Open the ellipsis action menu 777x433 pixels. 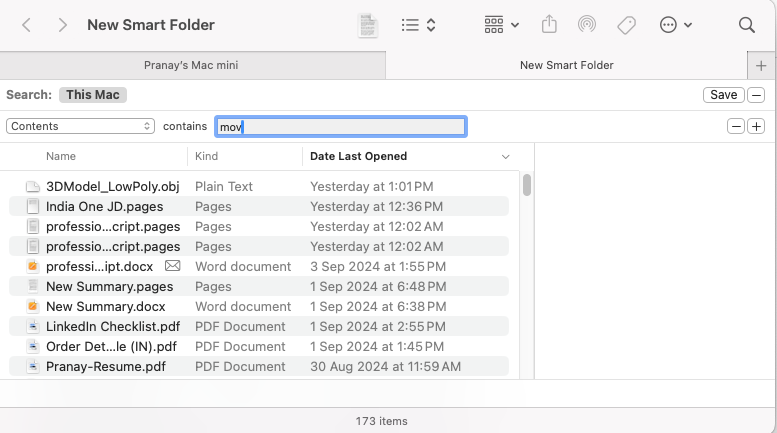pos(675,25)
